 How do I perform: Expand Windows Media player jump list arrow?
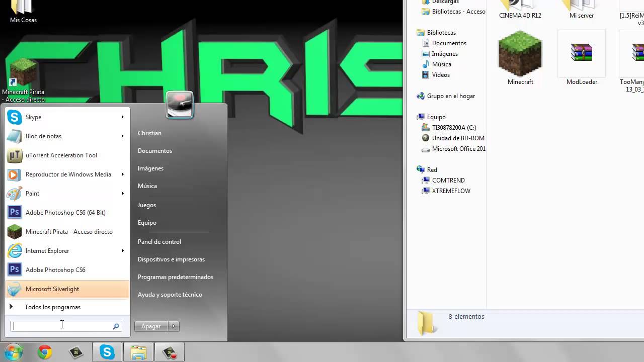[x=122, y=174]
